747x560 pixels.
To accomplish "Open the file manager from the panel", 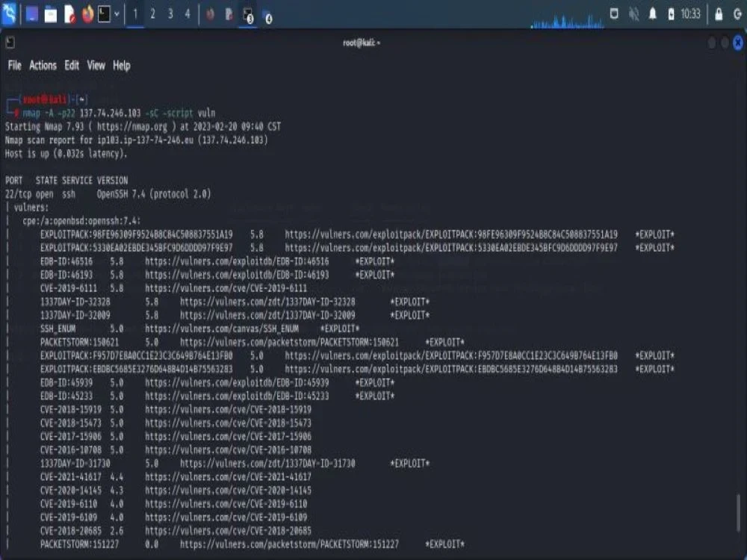I will [x=51, y=15].
